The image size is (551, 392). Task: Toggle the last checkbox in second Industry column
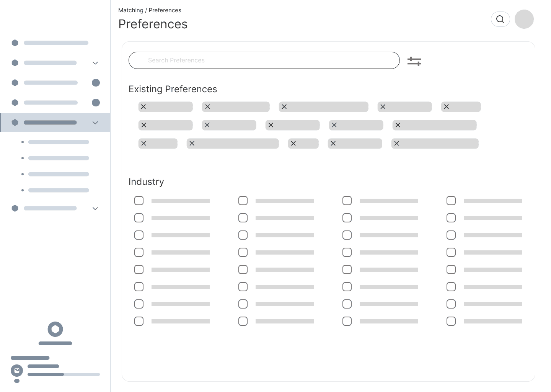click(x=243, y=321)
